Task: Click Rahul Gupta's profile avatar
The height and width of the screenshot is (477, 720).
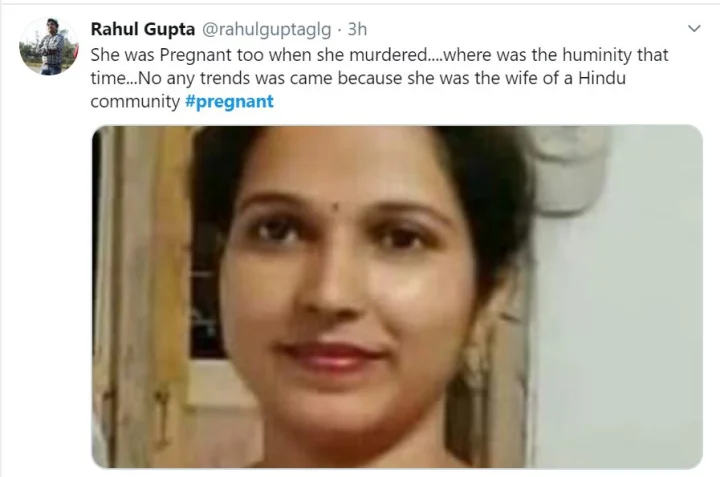Action: tap(49, 46)
